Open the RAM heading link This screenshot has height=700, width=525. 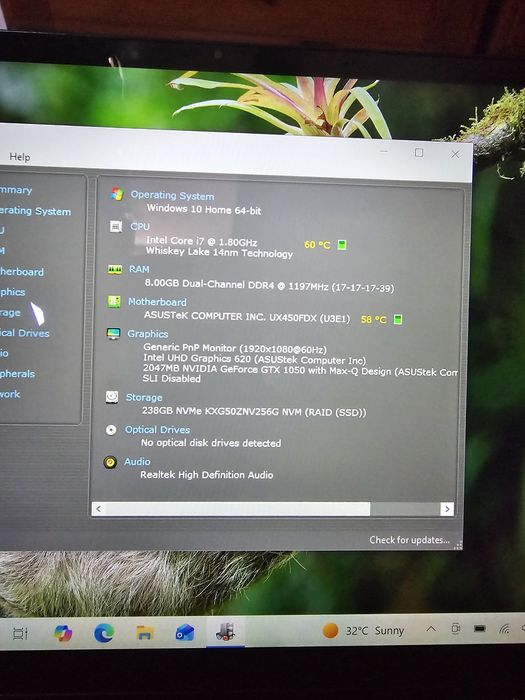[139, 269]
